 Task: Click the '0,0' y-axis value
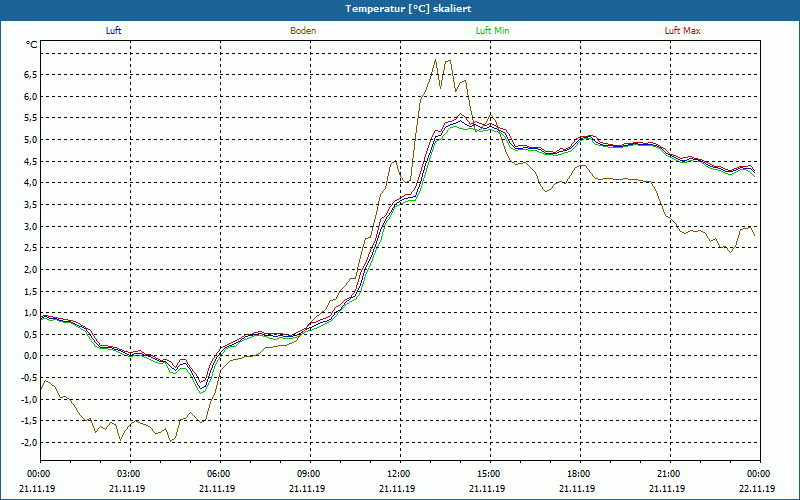coord(30,356)
